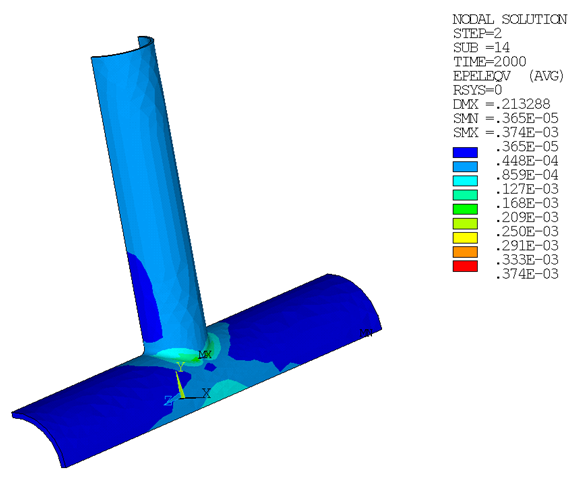Click the '.127E-03' legend value

click(x=527, y=189)
